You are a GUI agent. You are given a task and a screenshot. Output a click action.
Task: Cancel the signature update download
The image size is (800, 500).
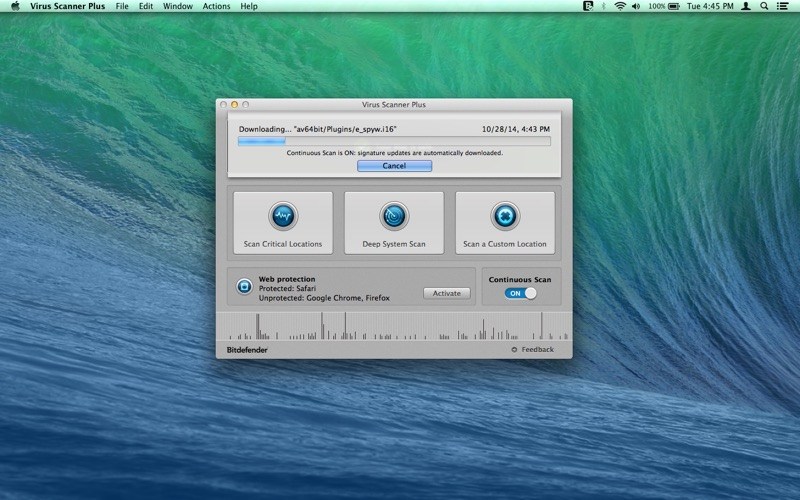(x=394, y=166)
